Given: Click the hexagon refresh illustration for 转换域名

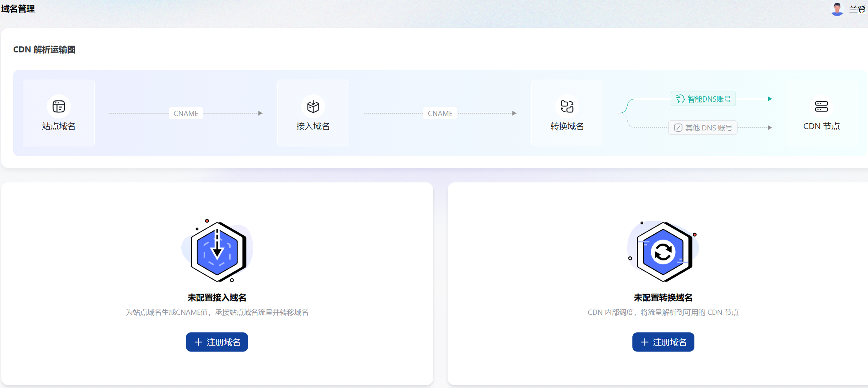Looking at the screenshot, I should [663, 252].
